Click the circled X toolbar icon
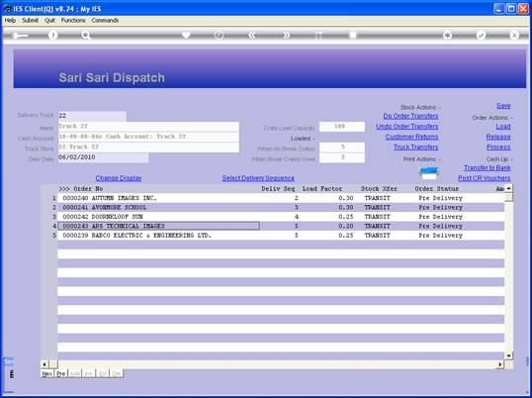Image resolution: width=532 pixels, height=398 pixels. 514,35
